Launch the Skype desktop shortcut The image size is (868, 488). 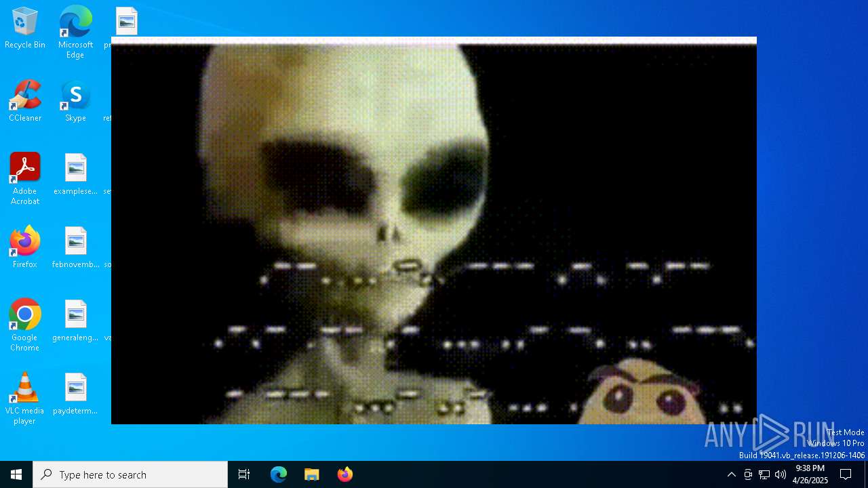pos(75,102)
